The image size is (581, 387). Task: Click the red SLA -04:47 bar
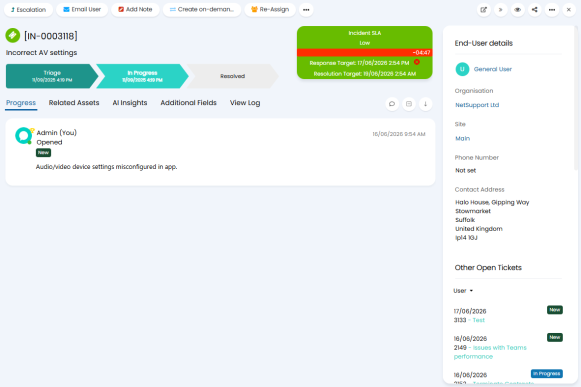click(x=365, y=53)
